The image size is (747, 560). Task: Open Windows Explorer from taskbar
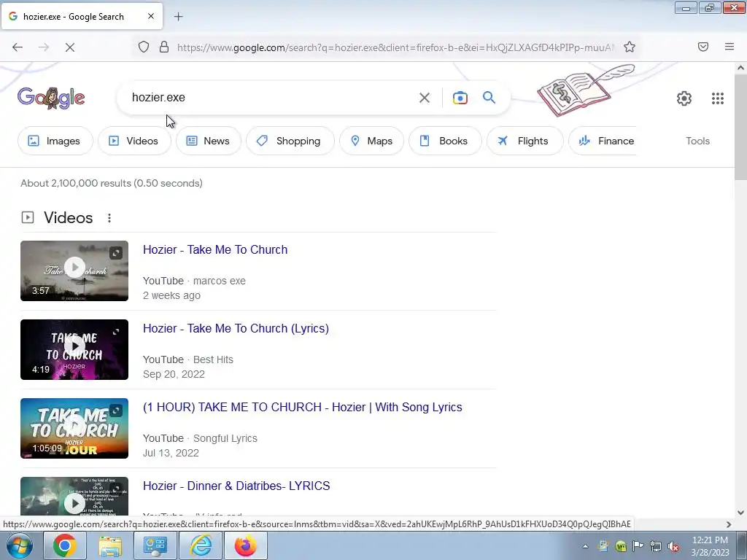pyautogui.click(x=110, y=545)
